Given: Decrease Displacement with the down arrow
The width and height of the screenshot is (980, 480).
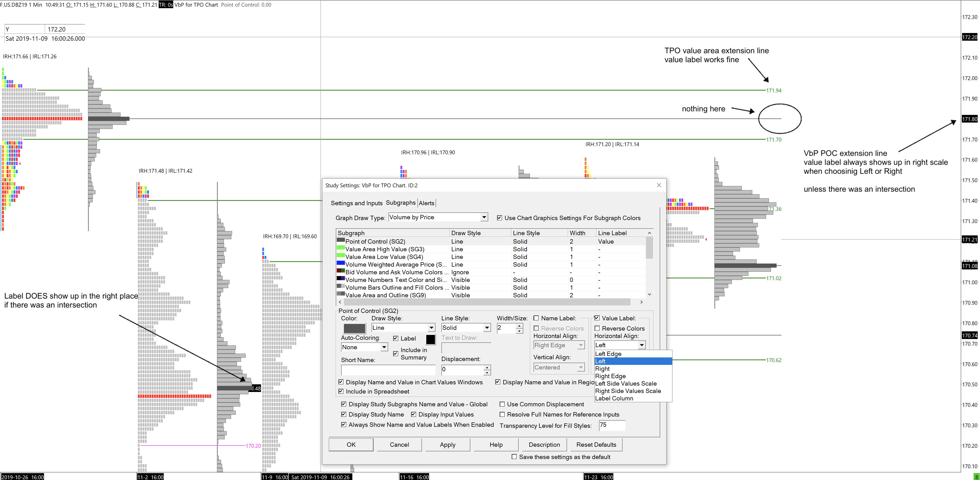Looking at the screenshot, I should point(487,372).
